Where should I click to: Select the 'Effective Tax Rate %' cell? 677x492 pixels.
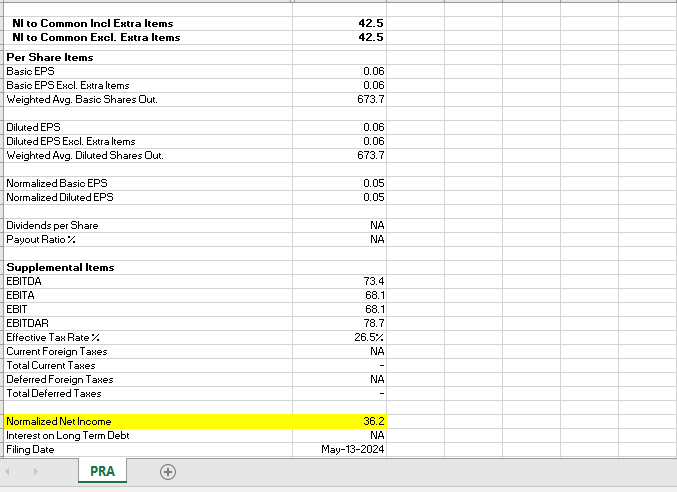148,337
